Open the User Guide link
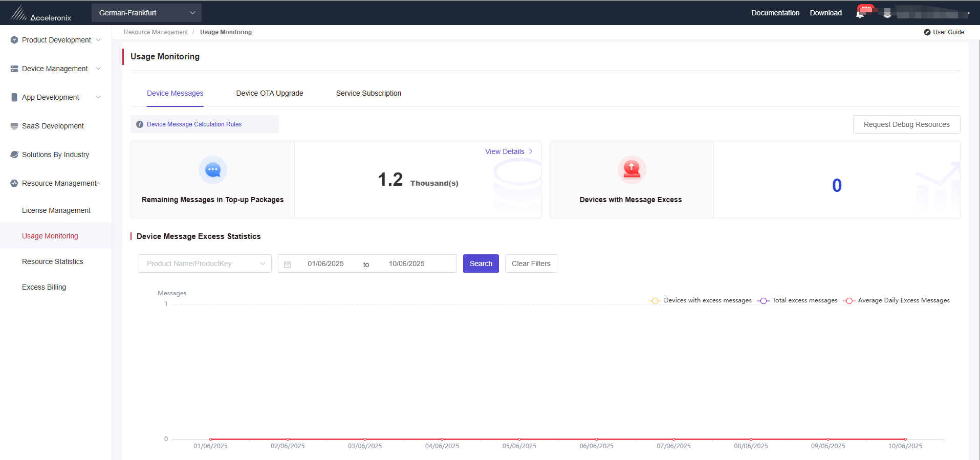980x460 pixels. coord(948,32)
